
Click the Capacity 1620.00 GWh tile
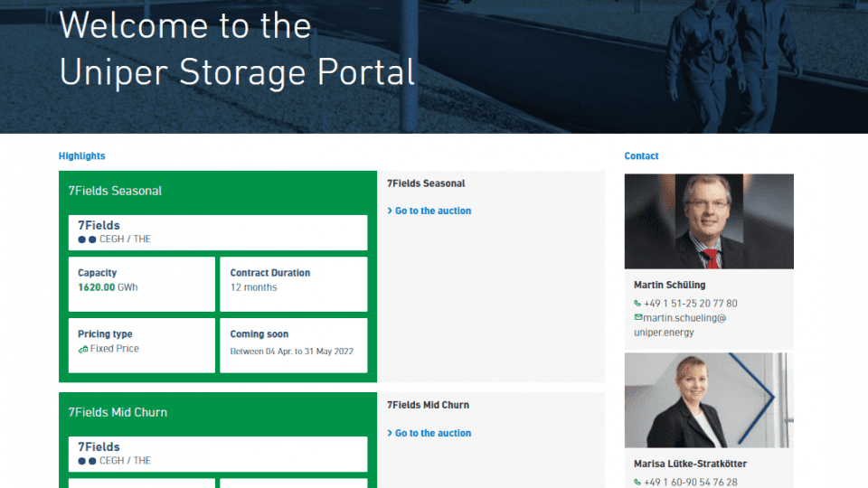point(142,284)
